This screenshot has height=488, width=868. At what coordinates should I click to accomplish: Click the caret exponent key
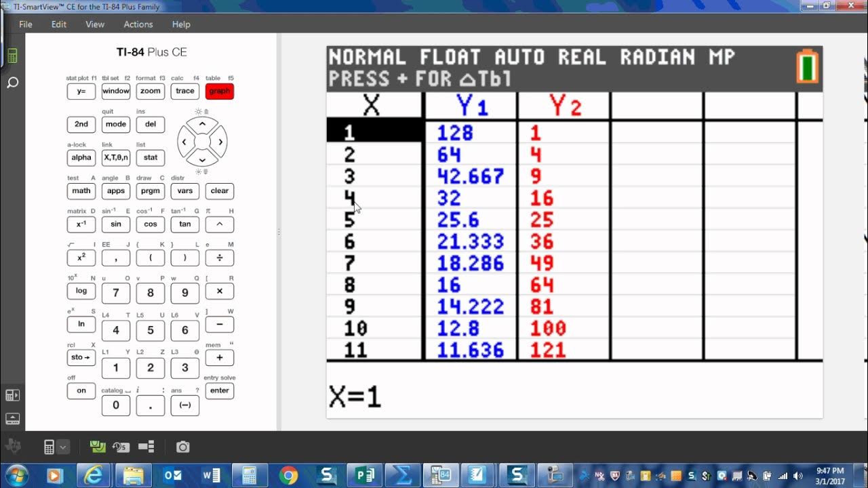220,224
